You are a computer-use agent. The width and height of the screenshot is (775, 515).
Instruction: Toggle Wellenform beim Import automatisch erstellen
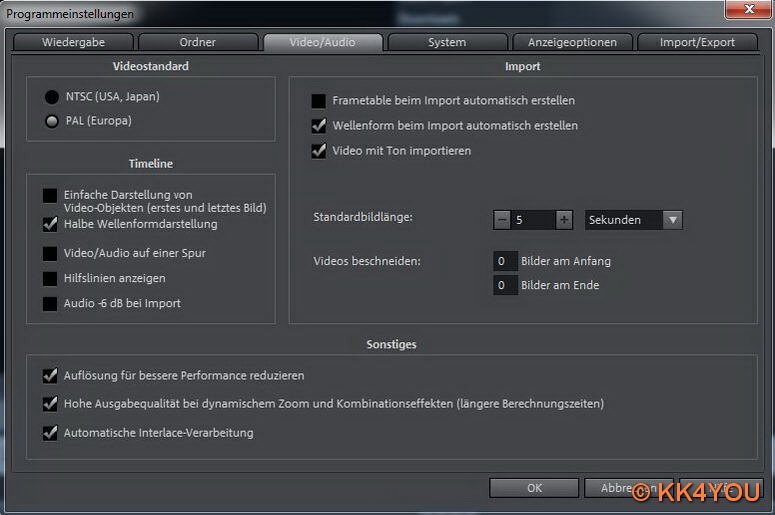pyautogui.click(x=318, y=126)
